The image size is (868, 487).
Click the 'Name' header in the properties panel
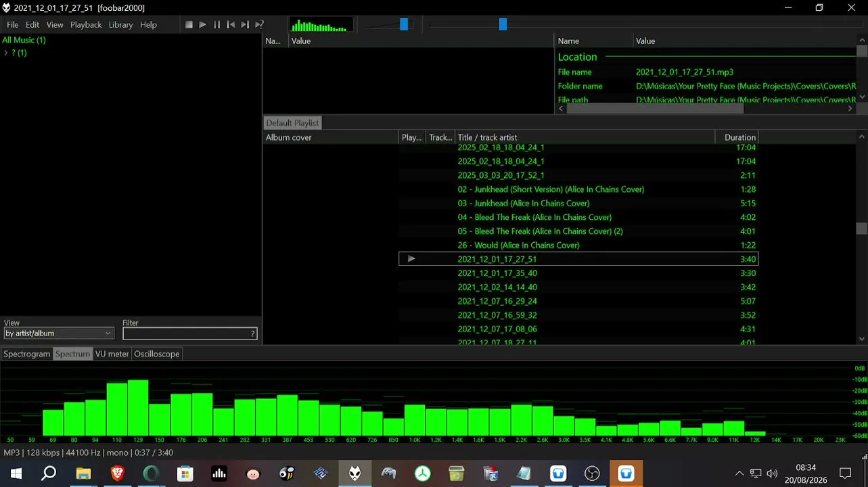pyautogui.click(x=594, y=41)
